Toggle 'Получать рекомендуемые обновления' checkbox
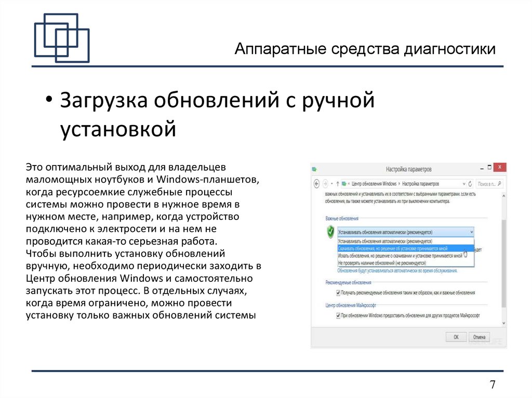Image resolution: width=532 pixels, height=398 pixels. [338, 293]
